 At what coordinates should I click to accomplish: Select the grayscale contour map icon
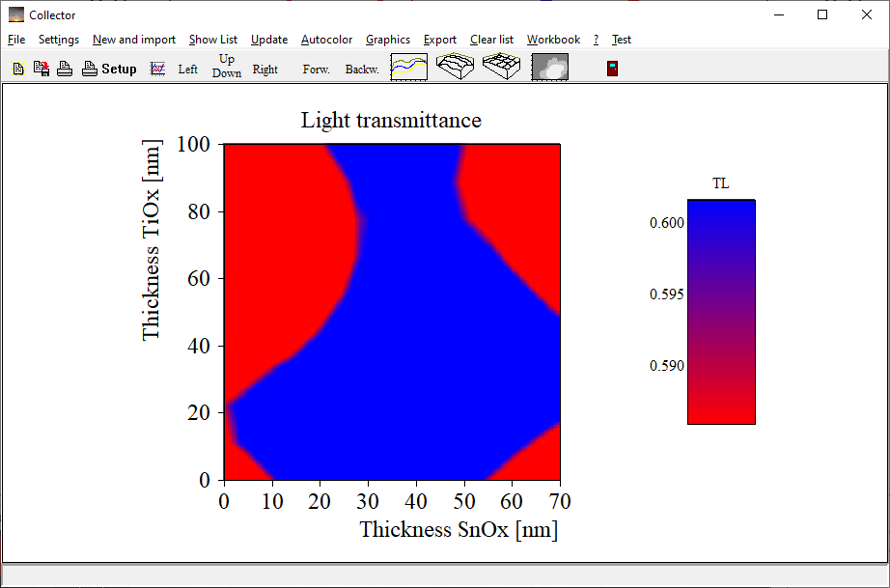pos(550,67)
